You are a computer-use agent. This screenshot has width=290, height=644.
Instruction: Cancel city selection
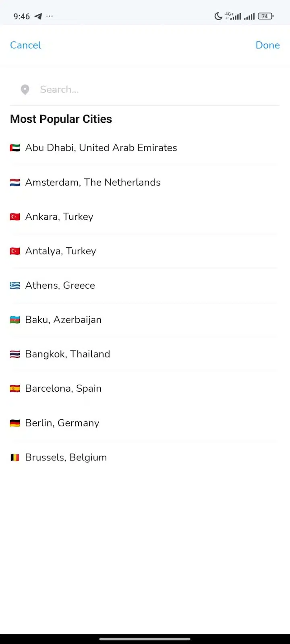pos(25,45)
